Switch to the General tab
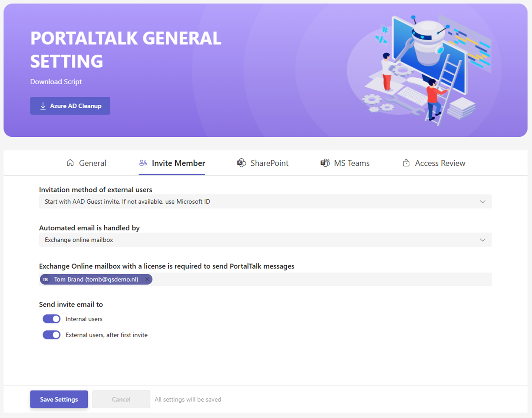This screenshot has height=418, width=532. coord(92,163)
